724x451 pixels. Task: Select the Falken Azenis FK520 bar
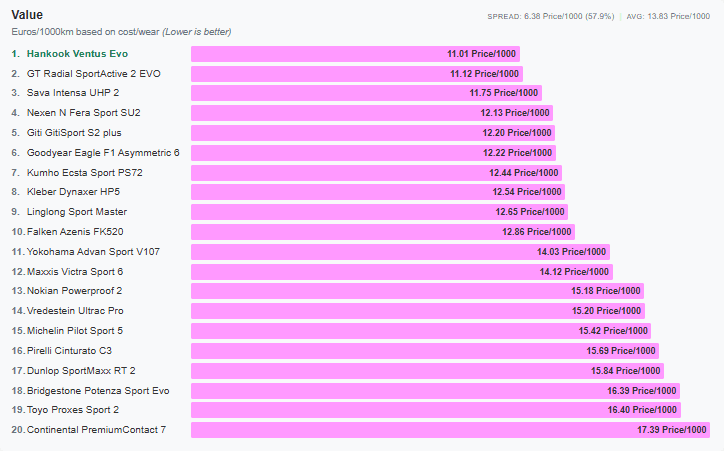coord(383,232)
